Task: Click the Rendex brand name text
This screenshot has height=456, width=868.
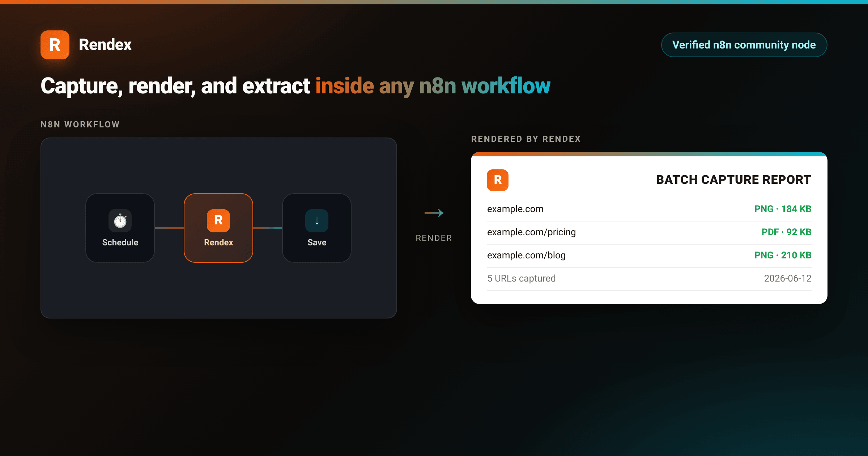Action: pyautogui.click(x=105, y=45)
